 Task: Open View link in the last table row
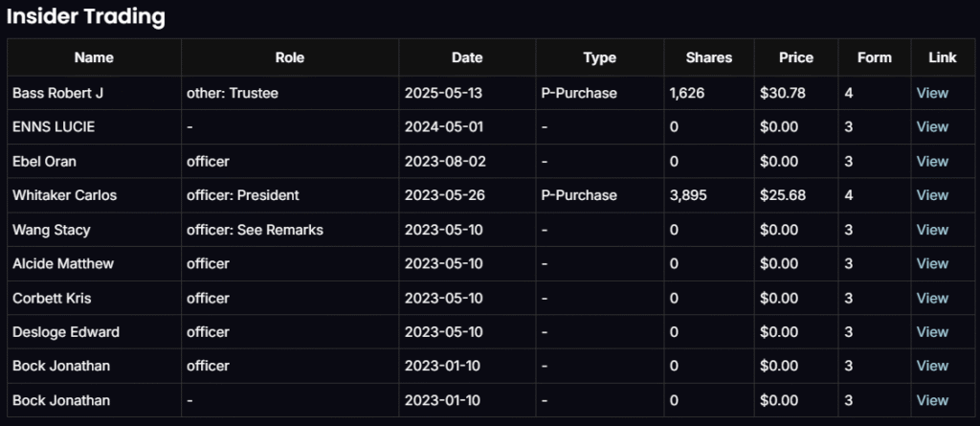pyautogui.click(x=932, y=400)
